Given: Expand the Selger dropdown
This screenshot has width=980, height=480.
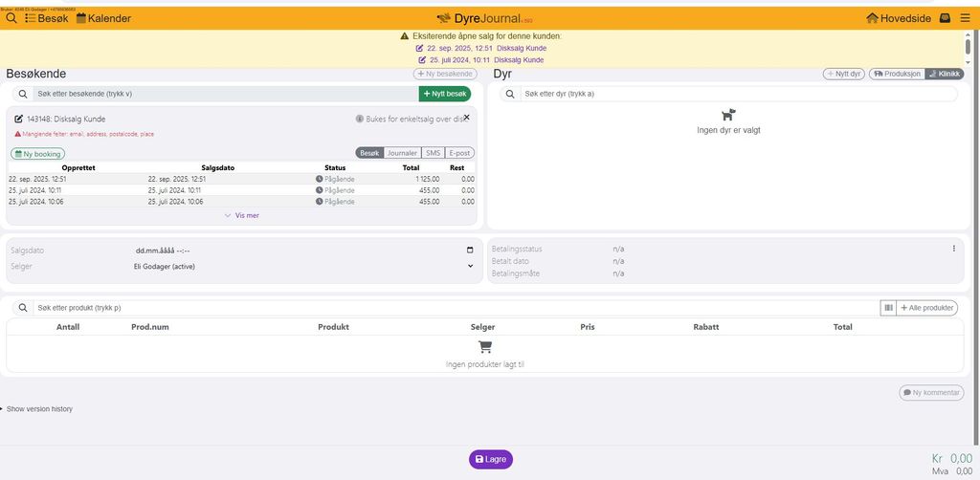Looking at the screenshot, I should click(x=470, y=267).
